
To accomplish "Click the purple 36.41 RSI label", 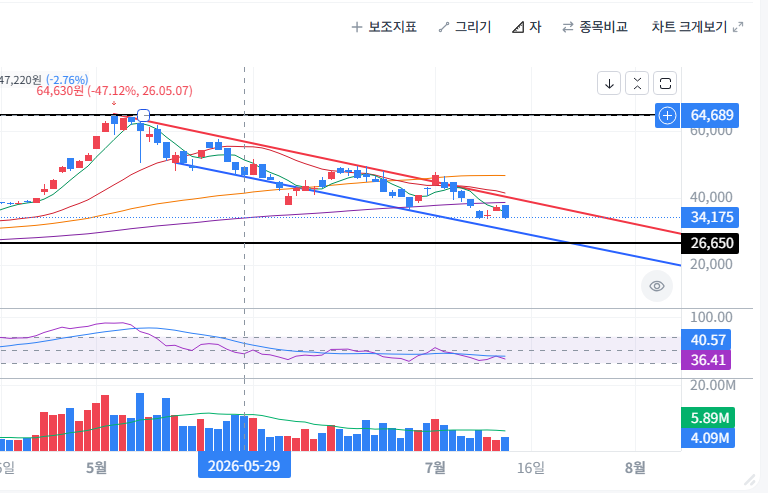I will pyautogui.click(x=706, y=360).
